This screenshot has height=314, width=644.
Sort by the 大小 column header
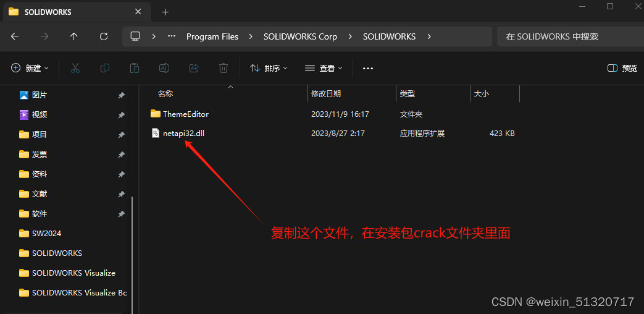point(482,94)
